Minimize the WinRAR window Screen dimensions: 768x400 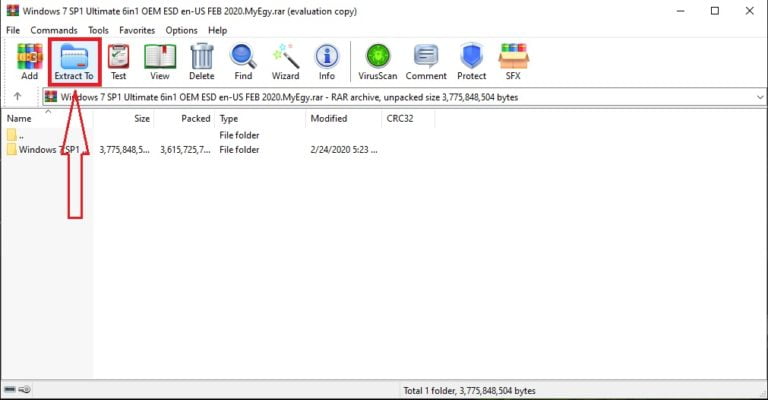point(680,11)
